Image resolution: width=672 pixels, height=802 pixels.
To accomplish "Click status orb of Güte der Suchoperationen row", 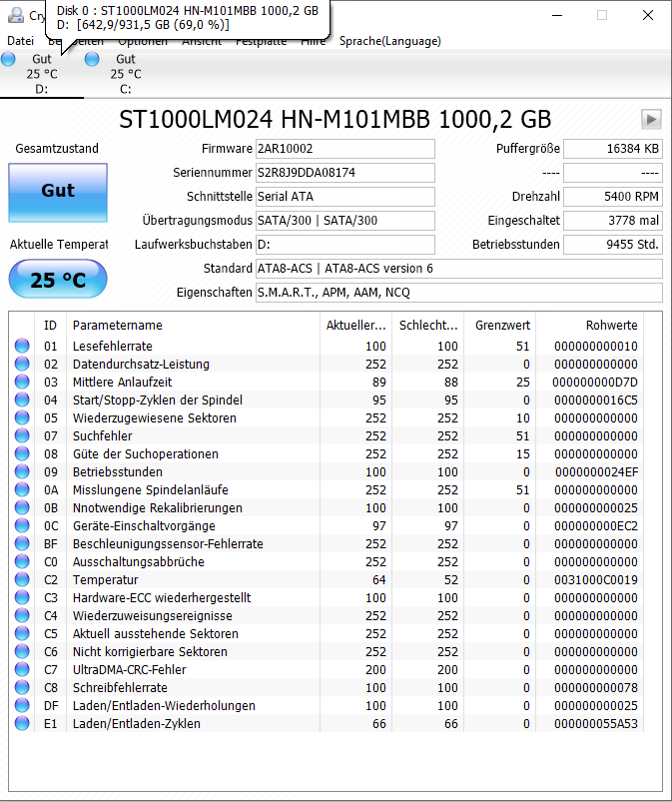I will pyautogui.click(x=22, y=453).
